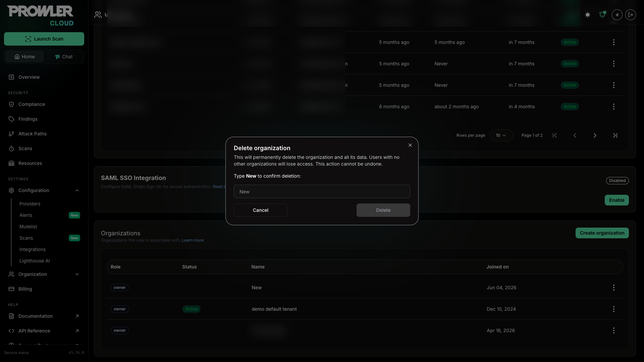Click the Prowler Cloud logo
Viewport: 644px width, 362px height.
tap(40, 15)
